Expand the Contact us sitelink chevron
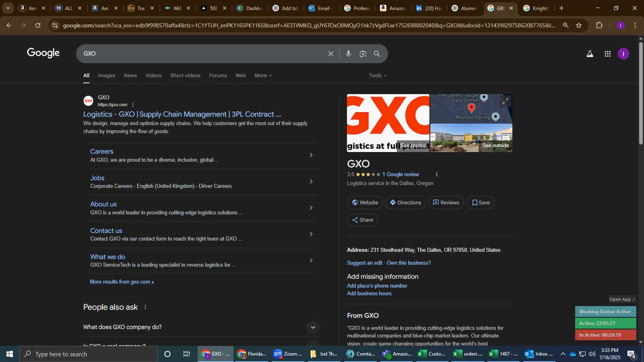Screen dimensions: 644x362 (311, 234)
